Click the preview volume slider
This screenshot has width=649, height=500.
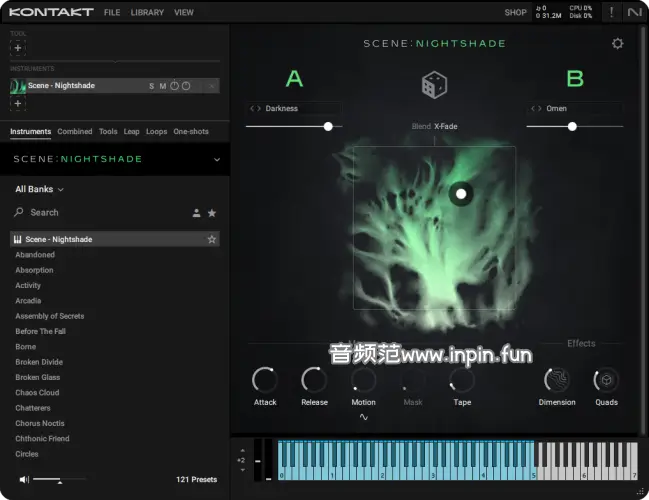click(60, 479)
